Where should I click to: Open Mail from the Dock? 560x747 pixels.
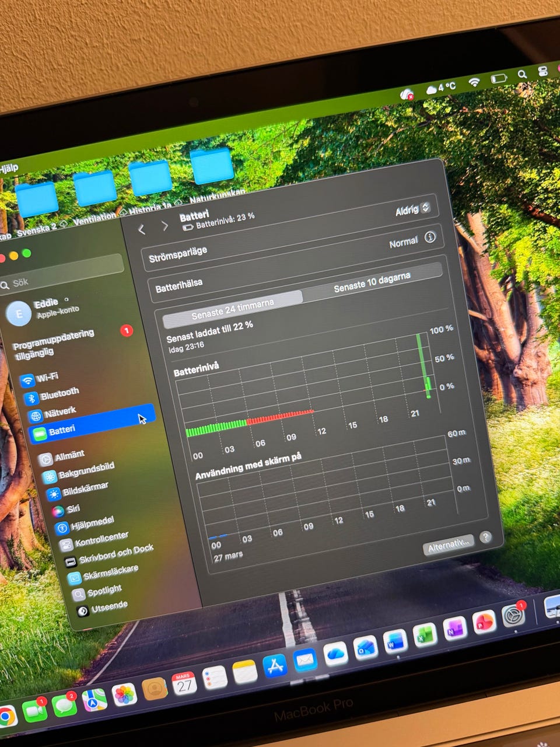click(x=304, y=661)
